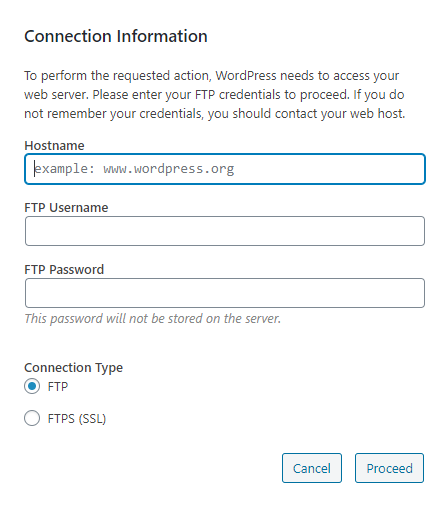This screenshot has width=446, height=506.
Task: Click 'To perform the requested action' intro text
Action: click(x=118, y=76)
